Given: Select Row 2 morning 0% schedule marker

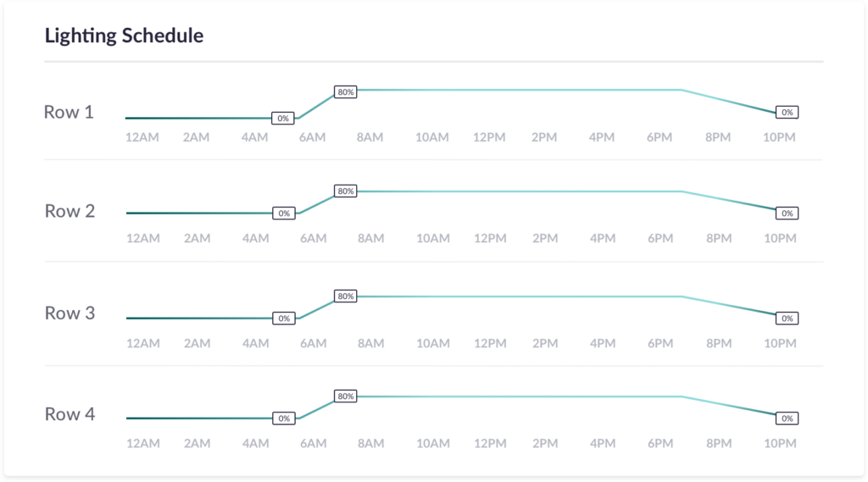Looking at the screenshot, I should click(x=284, y=213).
